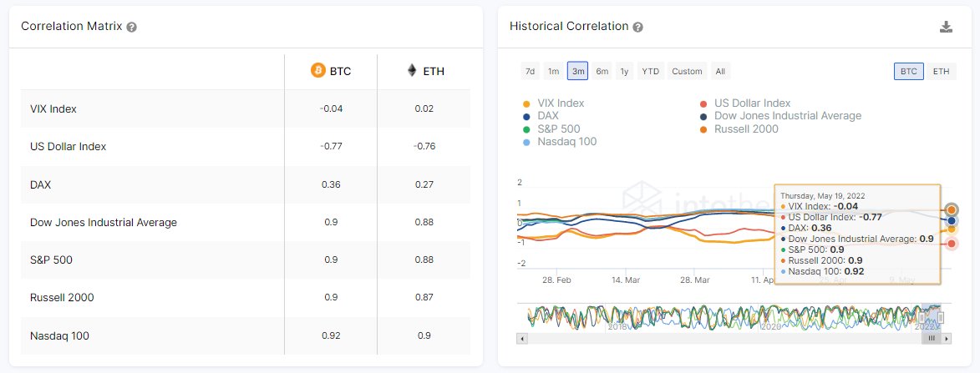980x373 pixels.
Task: Toggle Nasdaq 100 series in legend
Action: tap(560, 142)
